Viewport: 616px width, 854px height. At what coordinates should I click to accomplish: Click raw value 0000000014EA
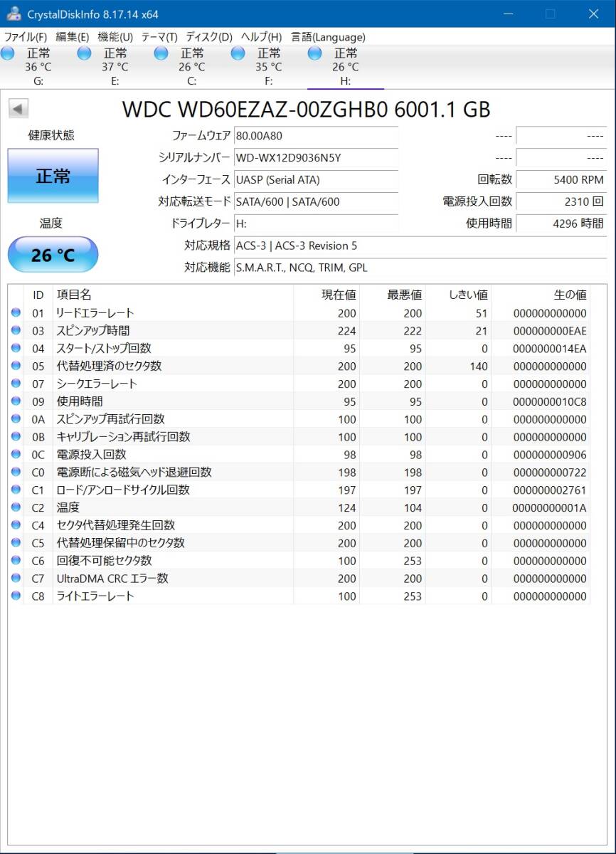550,349
